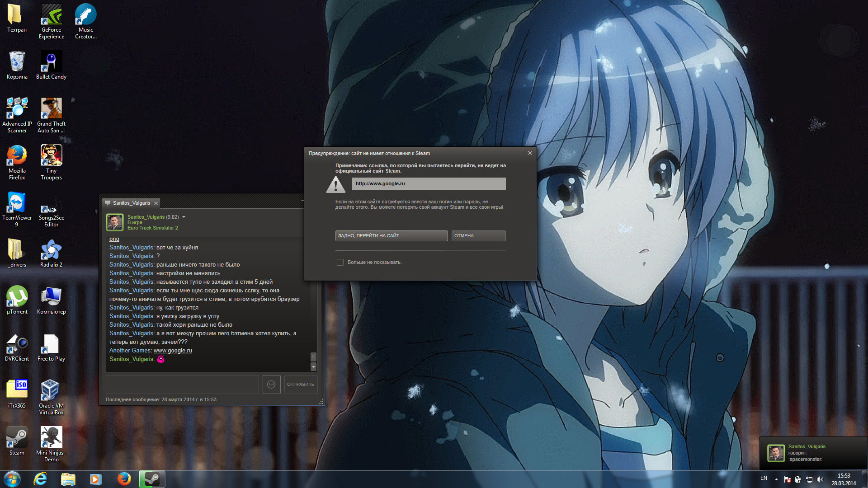Open emoticon picker in Steam chat
Image resolution: width=868 pixels, height=488 pixels.
coord(271,384)
